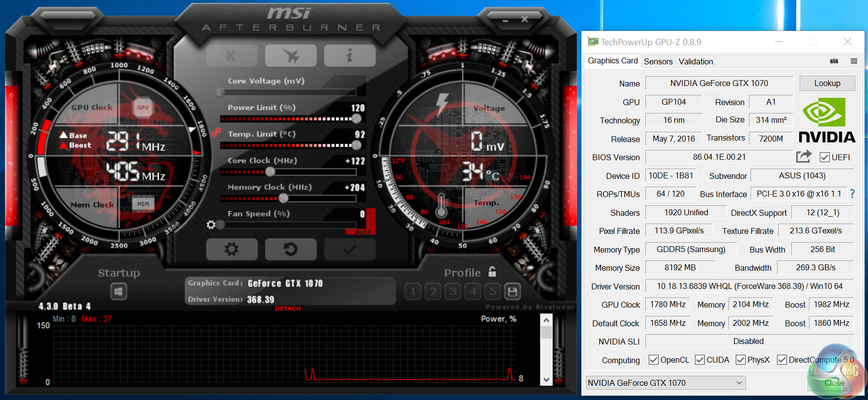Click the NVIDIA SLI value Disabled
Image resolution: width=868 pixels, height=400 pixels.
(750, 341)
